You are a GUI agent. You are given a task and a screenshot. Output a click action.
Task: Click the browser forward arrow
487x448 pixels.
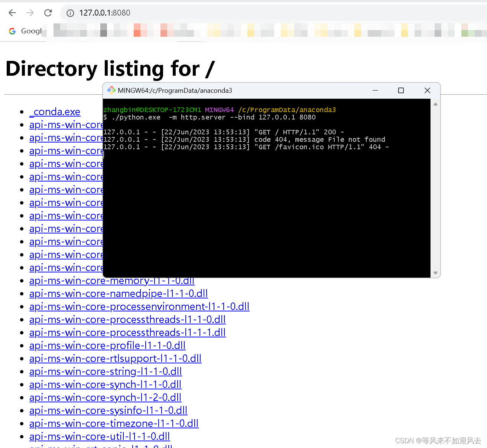[x=30, y=13]
